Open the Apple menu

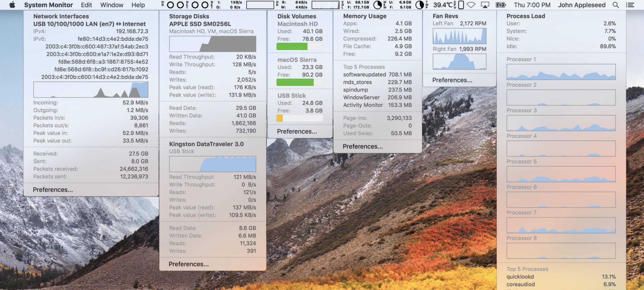point(12,5)
